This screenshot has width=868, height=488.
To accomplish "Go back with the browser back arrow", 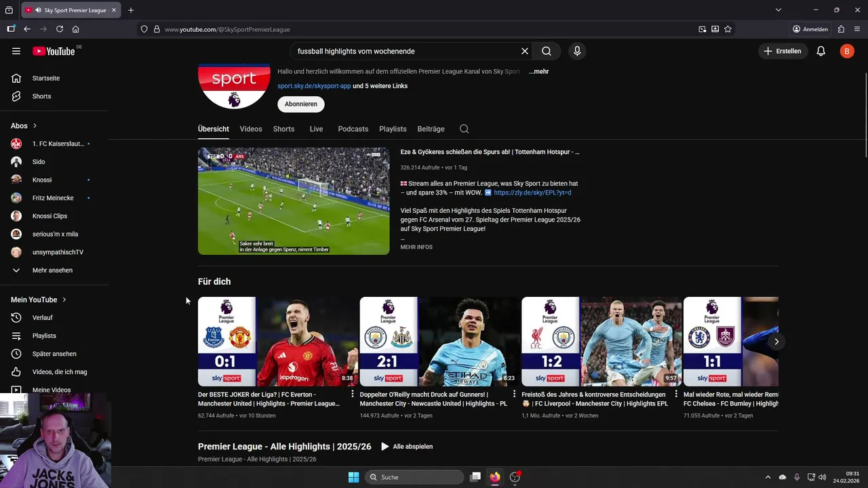I will pos(27,29).
